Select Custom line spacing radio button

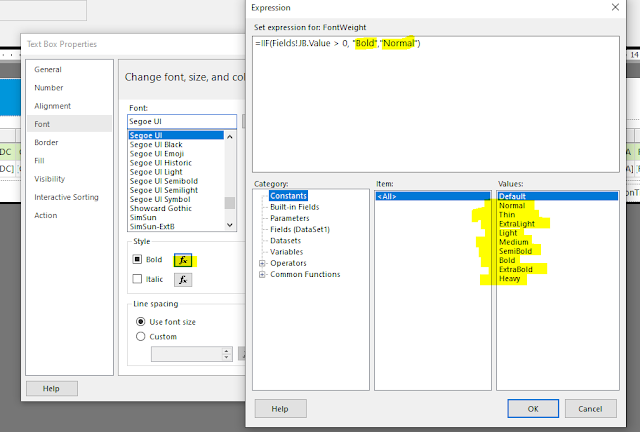coord(140,336)
